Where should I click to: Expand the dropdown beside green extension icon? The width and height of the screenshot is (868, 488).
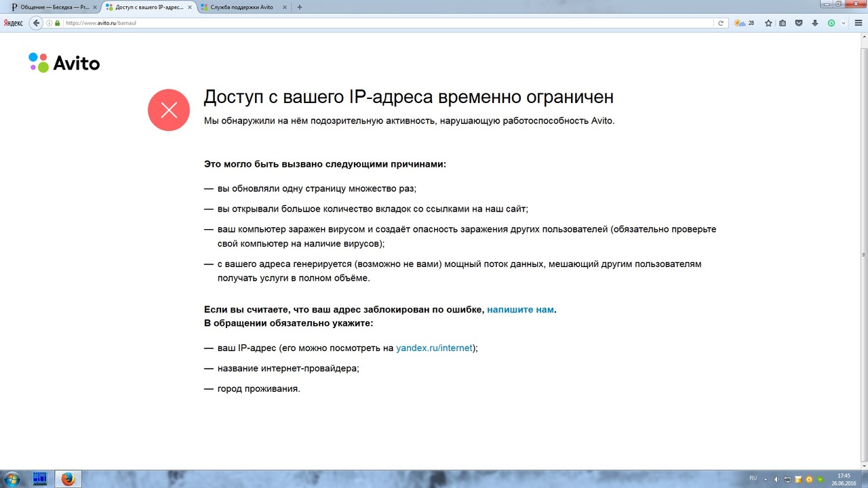click(843, 23)
